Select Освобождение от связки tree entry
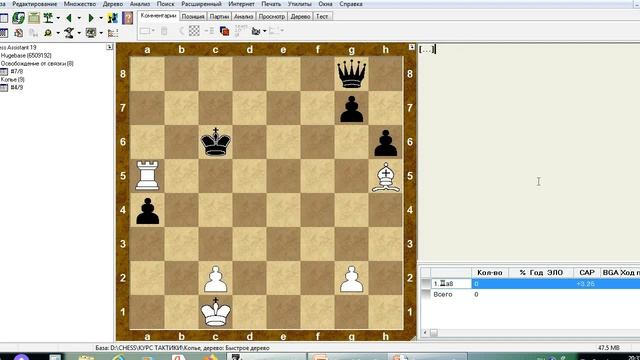The image size is (640, 360). (37, 63)
